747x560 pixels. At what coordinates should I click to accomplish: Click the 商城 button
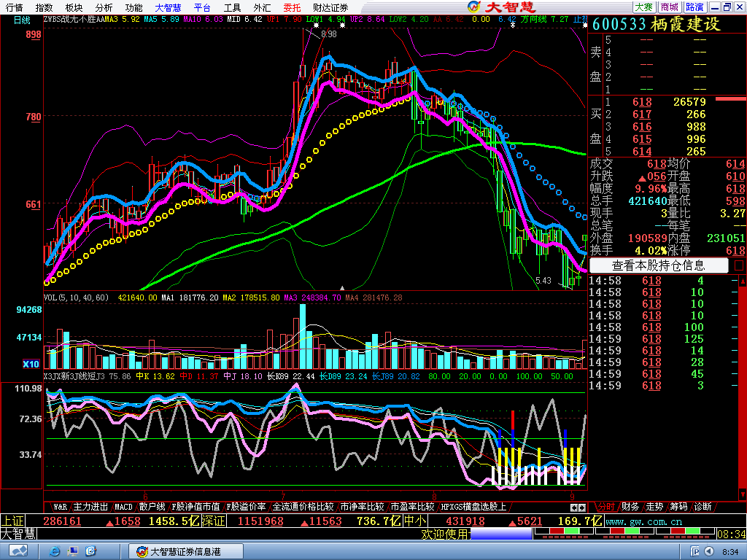pos(670,7)
